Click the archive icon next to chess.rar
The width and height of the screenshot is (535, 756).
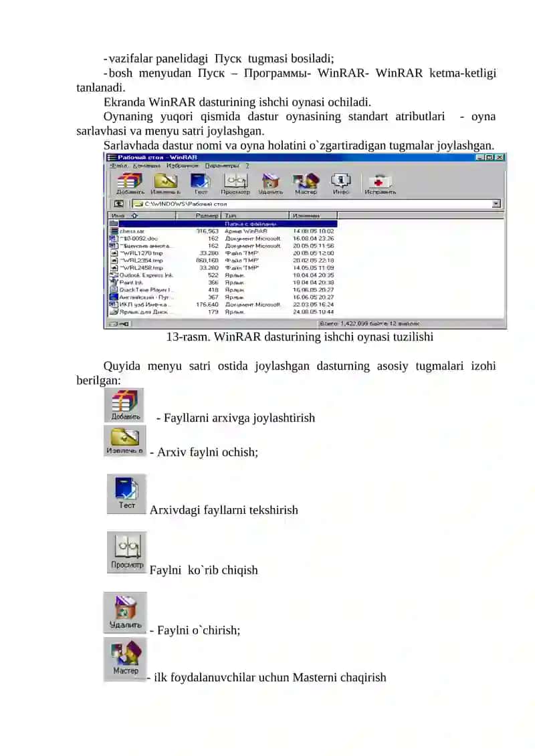[114, 231]
